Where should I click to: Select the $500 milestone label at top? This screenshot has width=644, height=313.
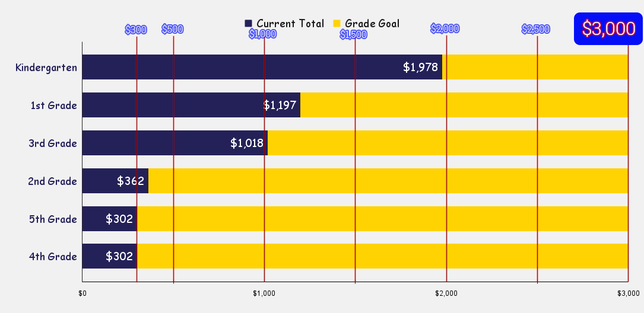pyautogui.click(x=173, y=30)
